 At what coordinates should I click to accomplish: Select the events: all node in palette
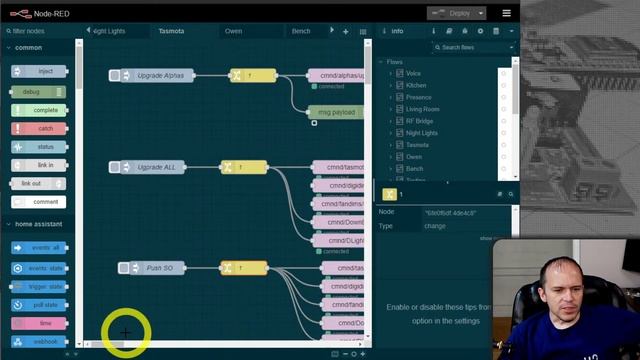[x=39, y=248]
